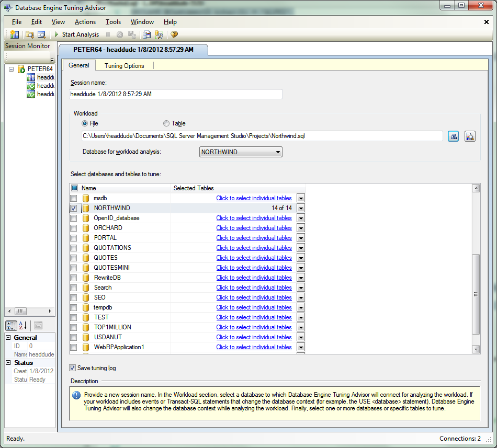Image resolution: width=497 pixels, height=448 pixels.
Task: Click the preview workload file icon
Action: (470, 136)
